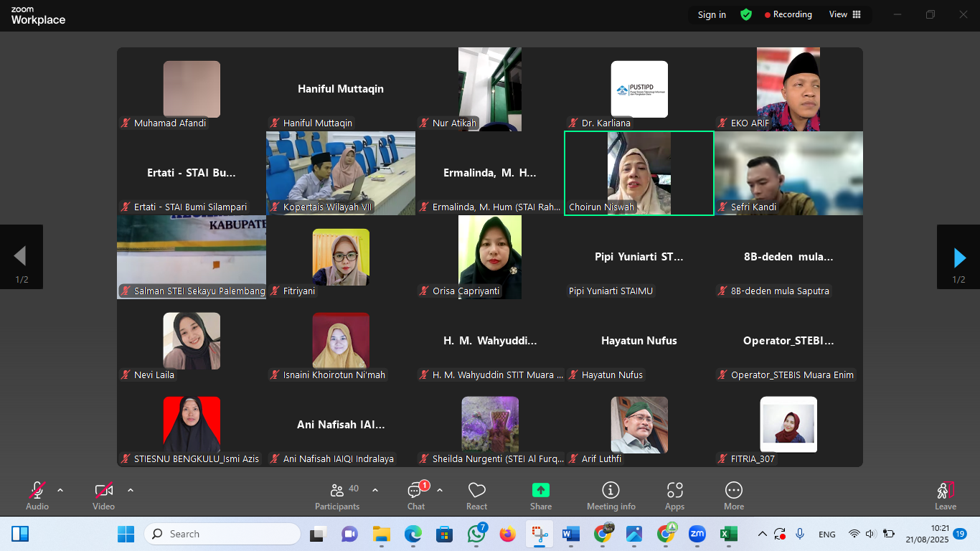Go to previous page of participants
The width and height of the screenshot is (980, 551).
coord(22,257)
